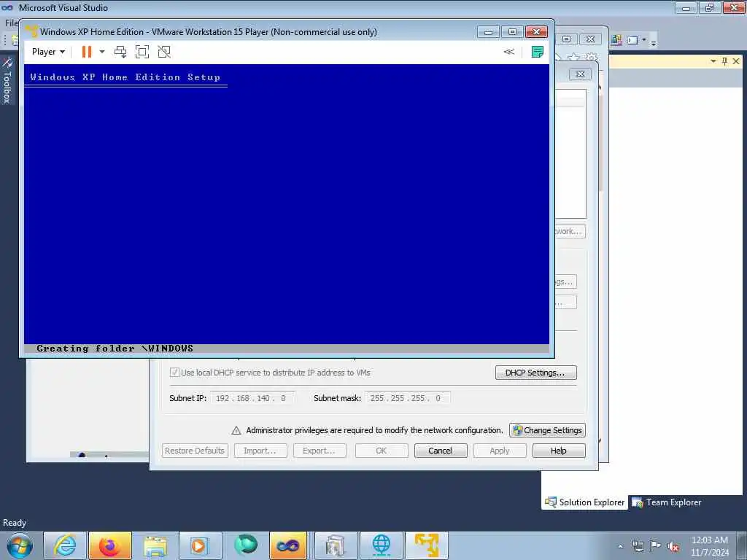Click the administrator privileges warning icon
Image resolution: width=747 pixels, height=560 pixels.
coord(236,430)
